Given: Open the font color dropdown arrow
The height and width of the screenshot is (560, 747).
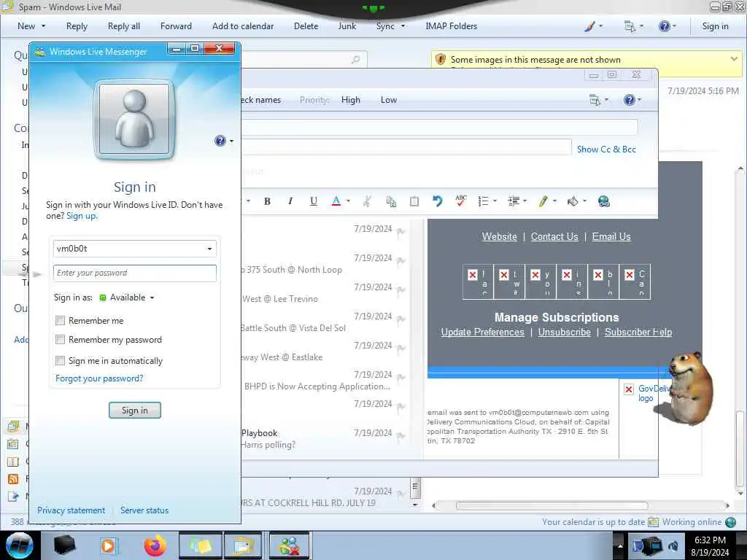Looking at the screenshot, I should pyautogui.click(x=348, y=201).
